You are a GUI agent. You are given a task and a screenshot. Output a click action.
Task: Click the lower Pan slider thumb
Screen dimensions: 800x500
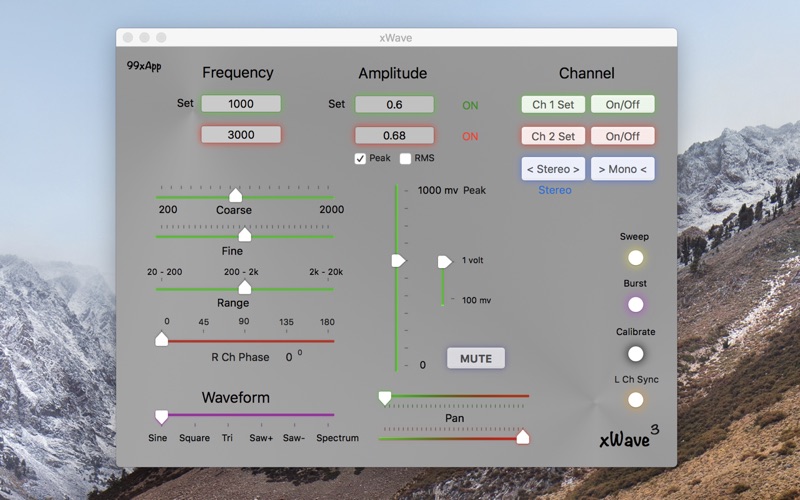523,437
